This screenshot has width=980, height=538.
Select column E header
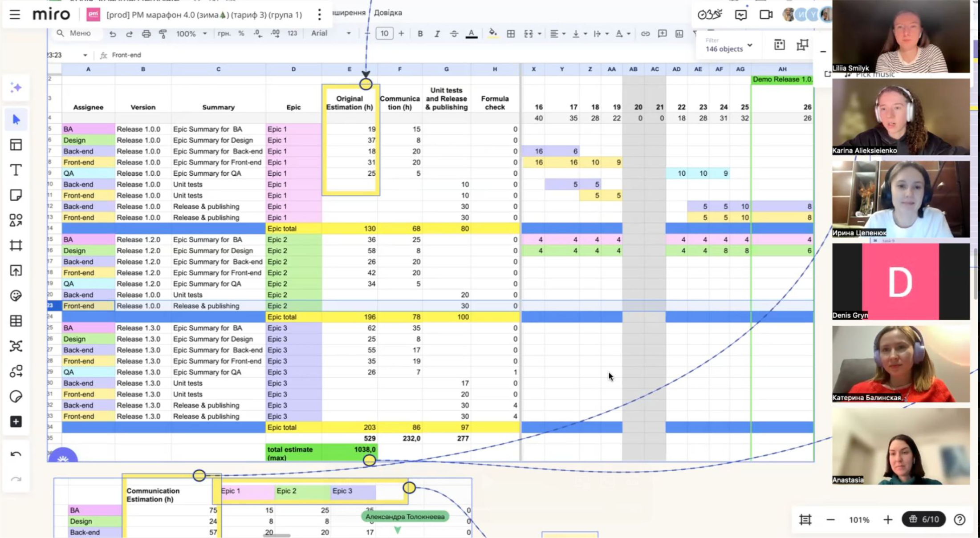tap(350, 69)
